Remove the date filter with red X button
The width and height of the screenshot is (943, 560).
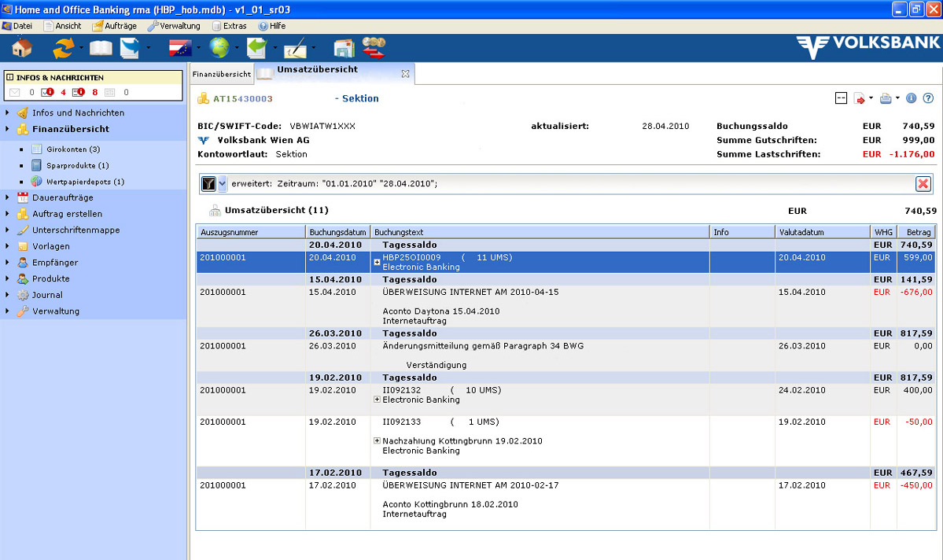click(x=923, y=183)
